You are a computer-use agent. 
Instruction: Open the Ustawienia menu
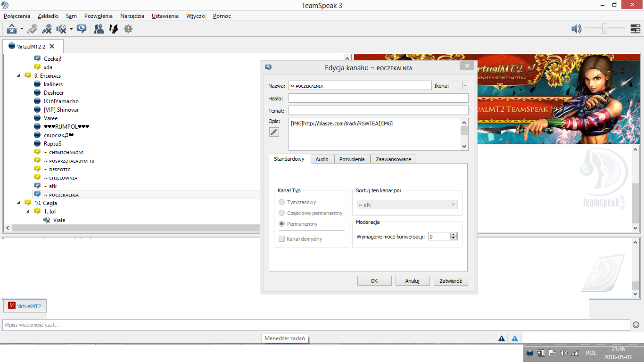point(165,16)
